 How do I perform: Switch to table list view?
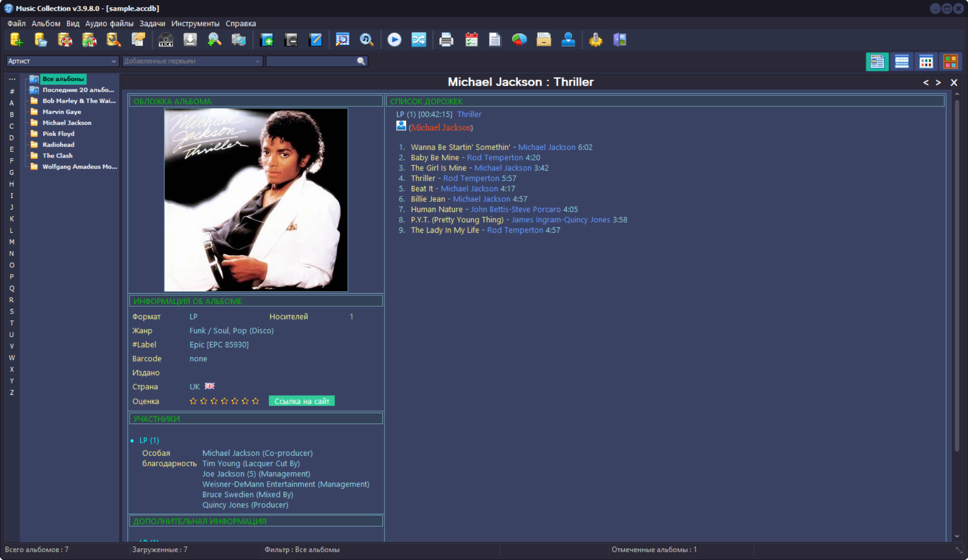click(x=902, y=62)
